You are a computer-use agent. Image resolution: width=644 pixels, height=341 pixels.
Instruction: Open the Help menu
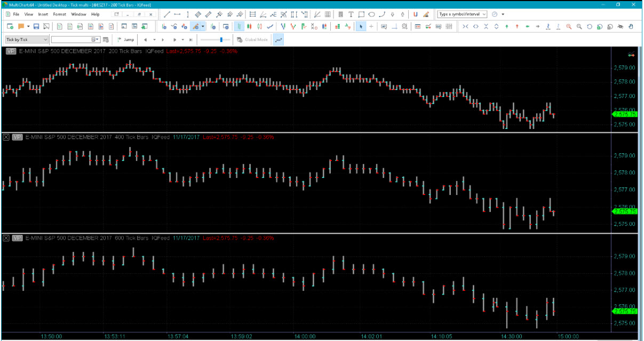tap(95, 14)
